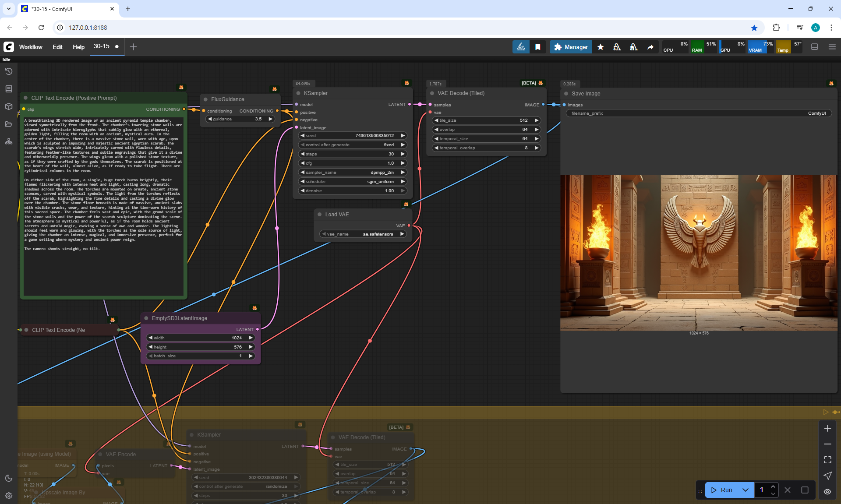Open the Help menu
The width and height of the screenshot is (841, 504).
tap(78, 47)
